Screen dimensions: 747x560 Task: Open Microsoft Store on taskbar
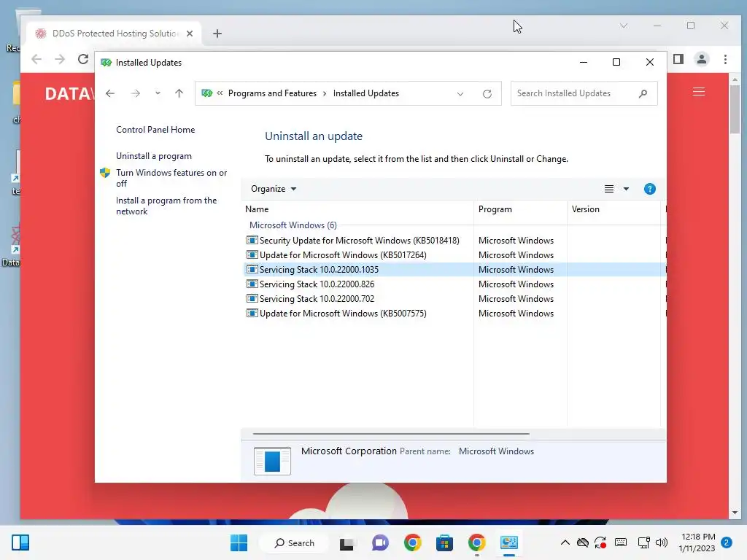coord(444,542)
